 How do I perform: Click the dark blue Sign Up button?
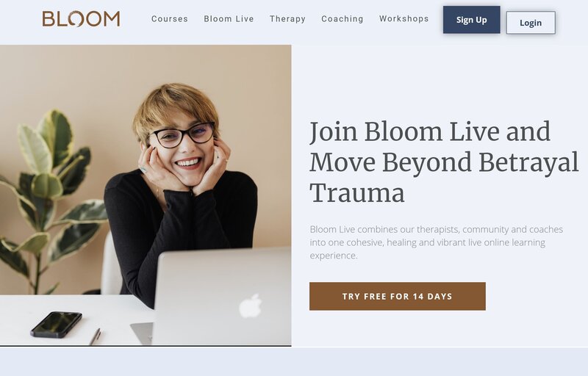471,20
